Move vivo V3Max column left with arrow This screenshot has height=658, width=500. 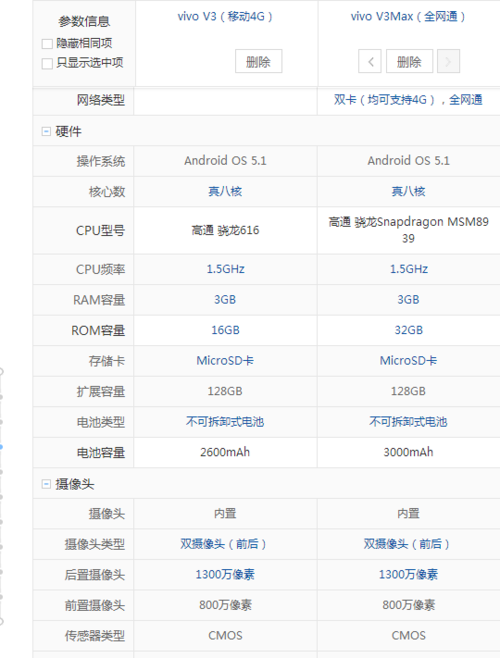(x=370, y=61)
